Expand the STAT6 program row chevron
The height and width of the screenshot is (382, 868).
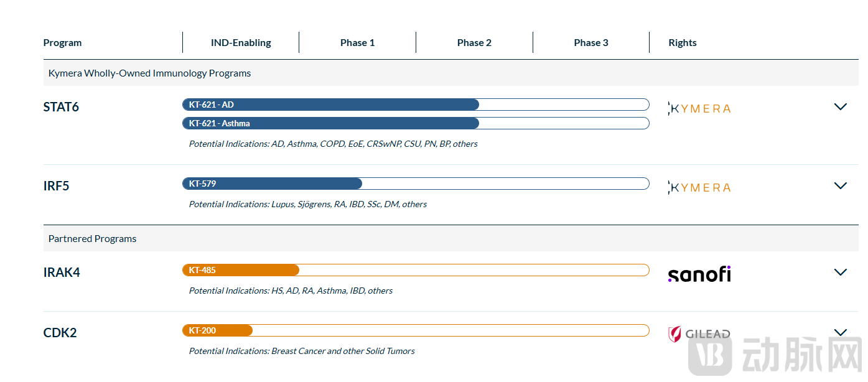tap(840, 107)
